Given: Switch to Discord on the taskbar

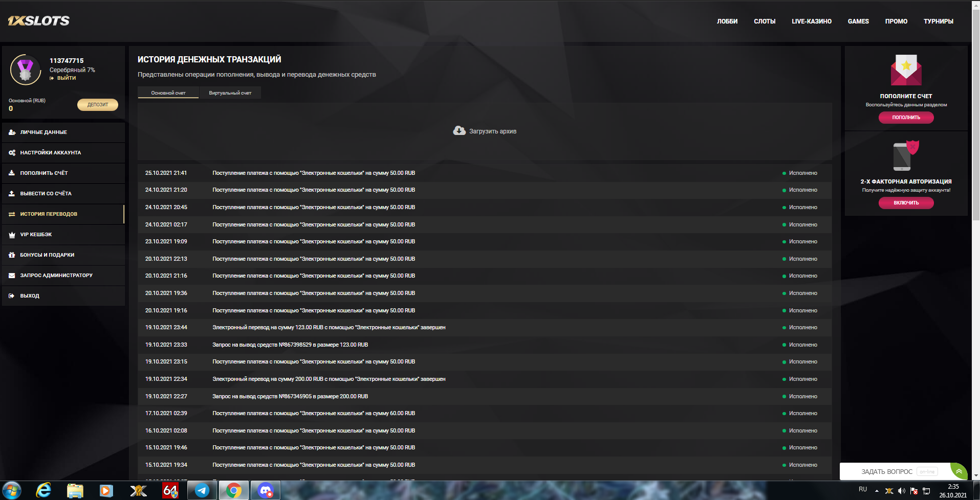Looking at the screenshot, I should [x=266, y=491].
